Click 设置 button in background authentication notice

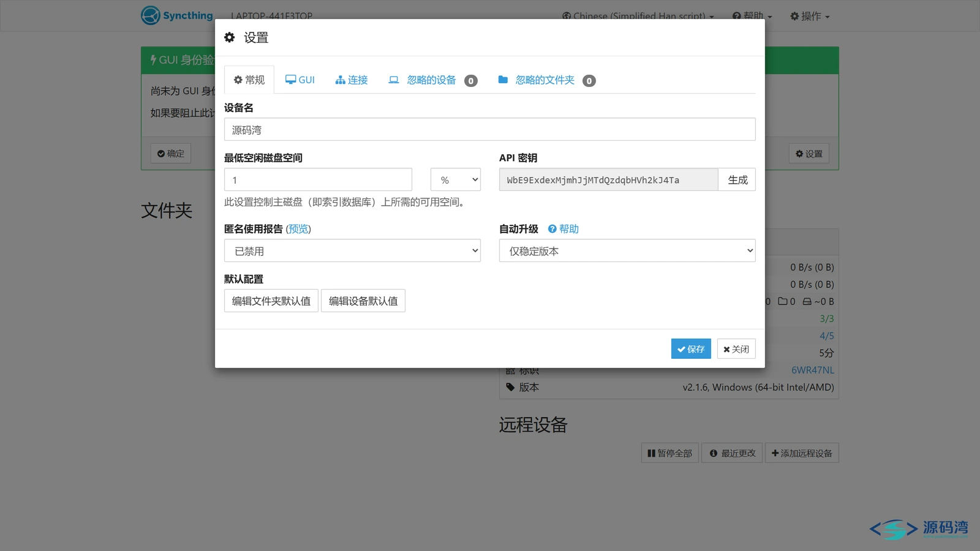(809, 154)
